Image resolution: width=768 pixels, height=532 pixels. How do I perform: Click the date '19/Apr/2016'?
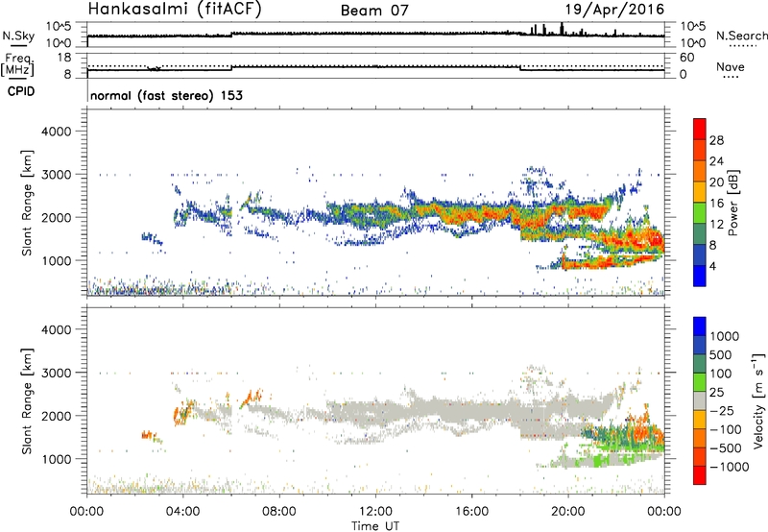(x=614, y=10)
